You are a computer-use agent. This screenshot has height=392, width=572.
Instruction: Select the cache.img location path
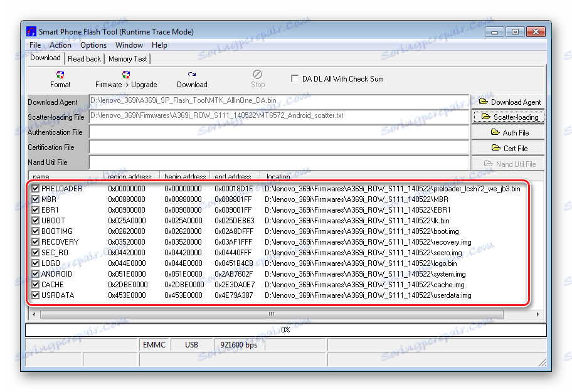click(x=364, y=284)
